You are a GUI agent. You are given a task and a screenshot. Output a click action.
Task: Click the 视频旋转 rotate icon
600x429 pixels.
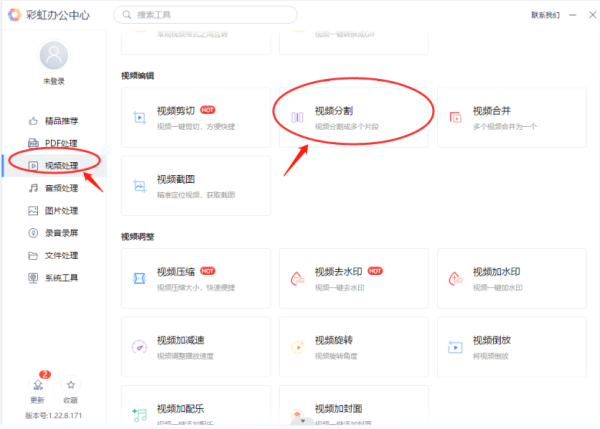[298, 347]
